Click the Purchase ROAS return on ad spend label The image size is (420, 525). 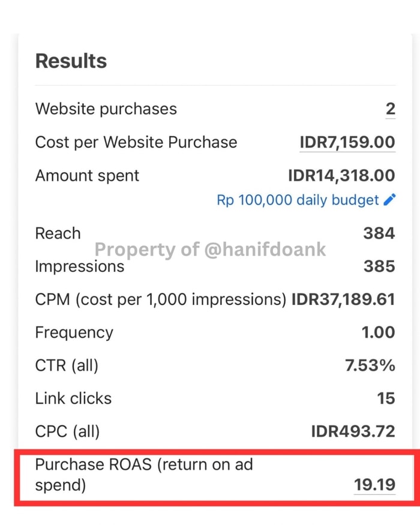(144, 474)
